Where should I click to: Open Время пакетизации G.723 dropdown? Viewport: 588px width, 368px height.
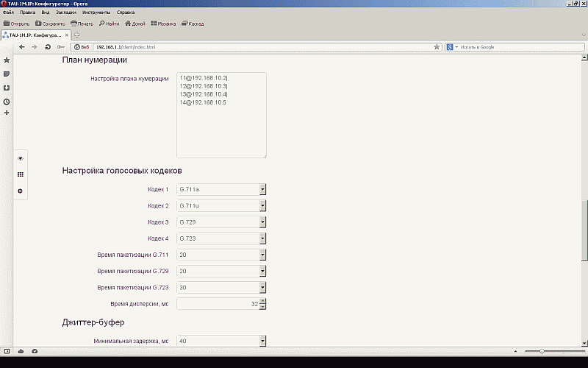(x=221, y=288)
